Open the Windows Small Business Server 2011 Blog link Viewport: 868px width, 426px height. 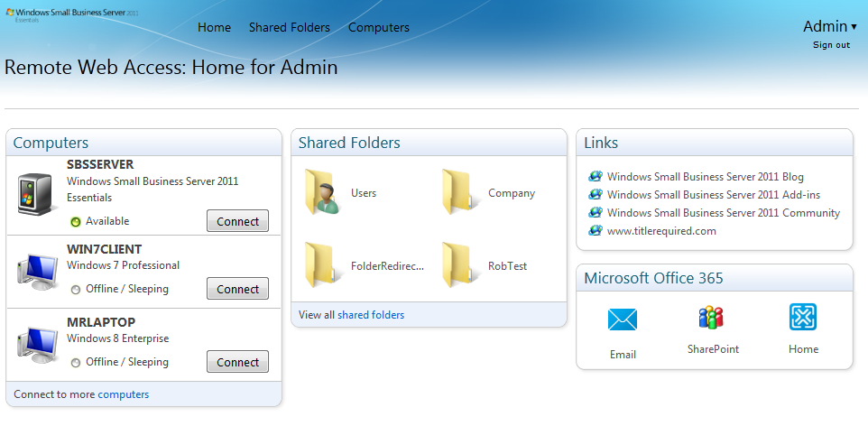705,177
